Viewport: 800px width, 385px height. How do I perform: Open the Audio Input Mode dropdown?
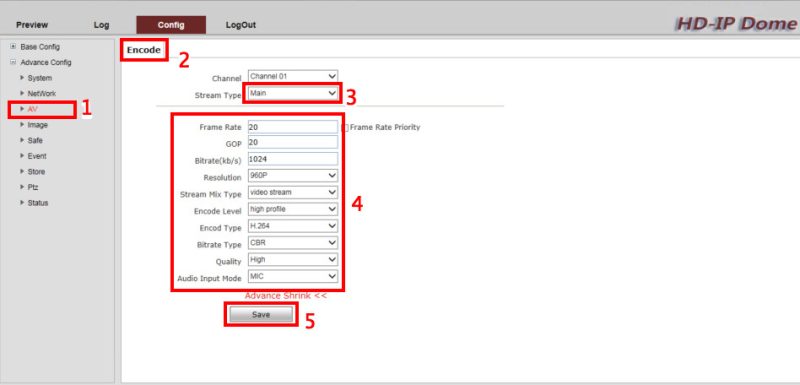pos(293,276)
